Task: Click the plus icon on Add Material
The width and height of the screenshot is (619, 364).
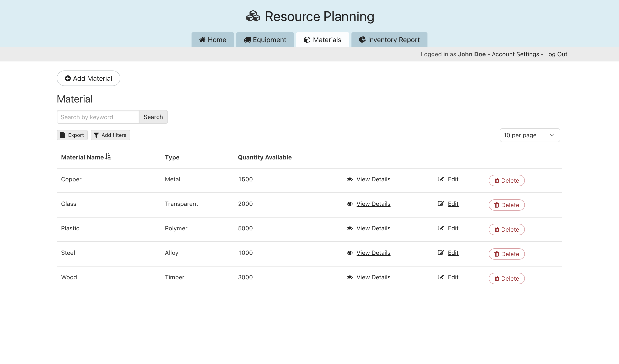Action: [68, 78]
